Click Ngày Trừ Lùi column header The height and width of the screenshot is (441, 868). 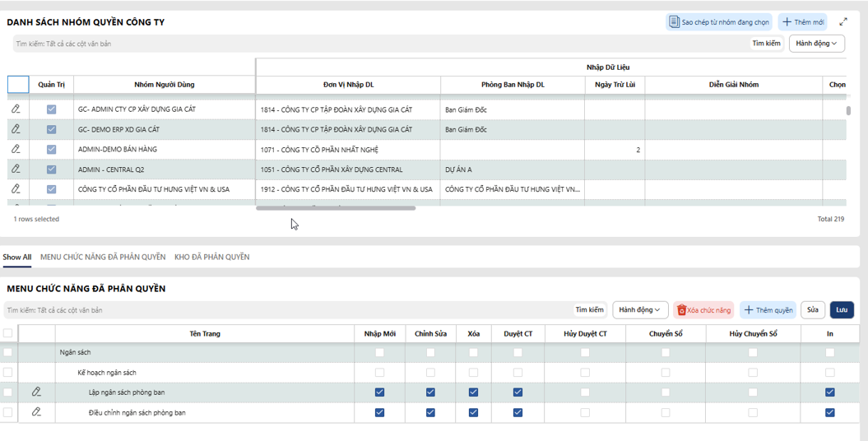point(615,85)
